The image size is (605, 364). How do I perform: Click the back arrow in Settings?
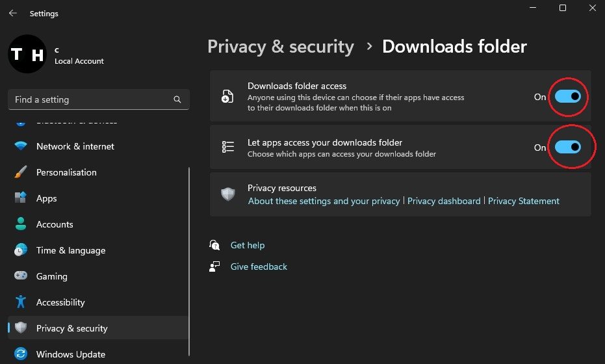[13, 13]
